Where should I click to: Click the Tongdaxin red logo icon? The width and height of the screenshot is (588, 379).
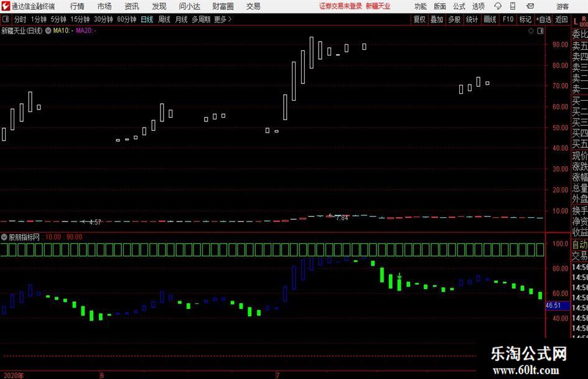pos(5,6)
